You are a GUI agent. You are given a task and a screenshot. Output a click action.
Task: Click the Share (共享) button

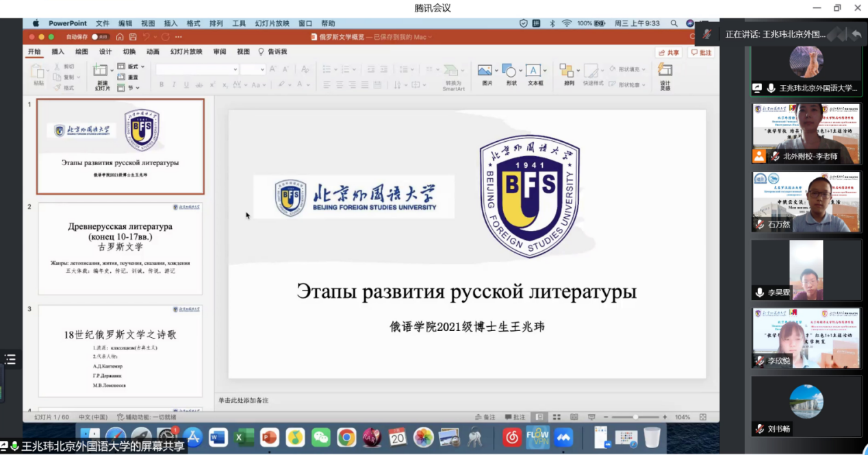tap(669, 53)
